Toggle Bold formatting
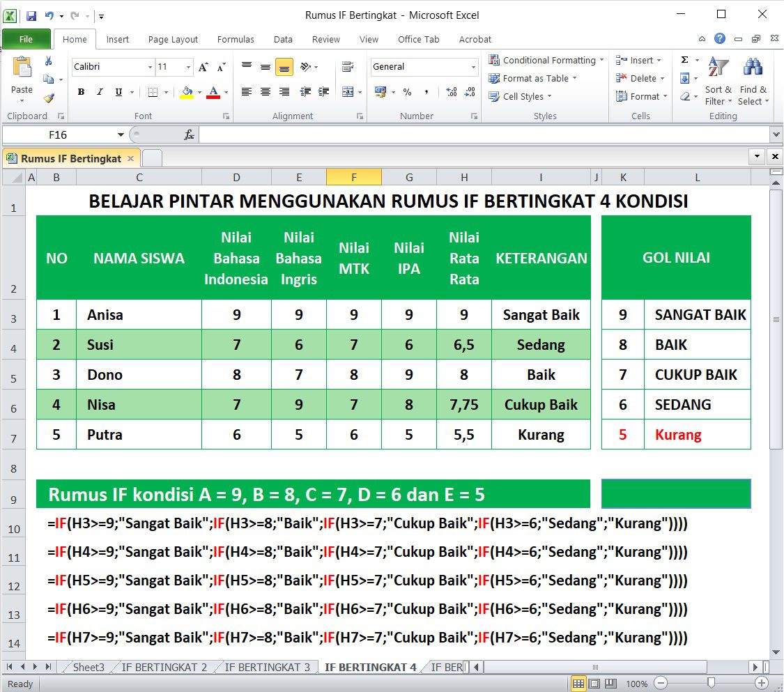This screenshot has height=692, width=784. [81, 91]
